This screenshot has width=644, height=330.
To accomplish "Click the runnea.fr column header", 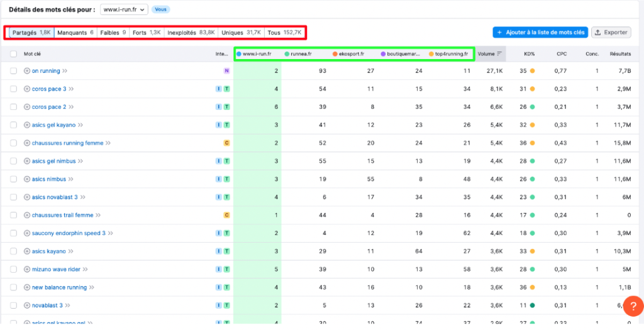I will 299,54.
